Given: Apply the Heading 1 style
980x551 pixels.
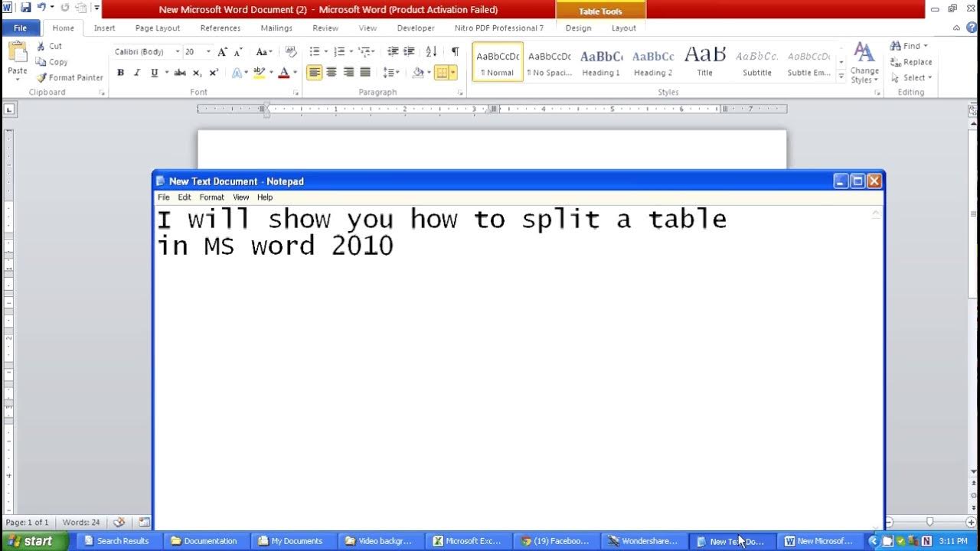Looking at the screenshot, I should (601, 61).
